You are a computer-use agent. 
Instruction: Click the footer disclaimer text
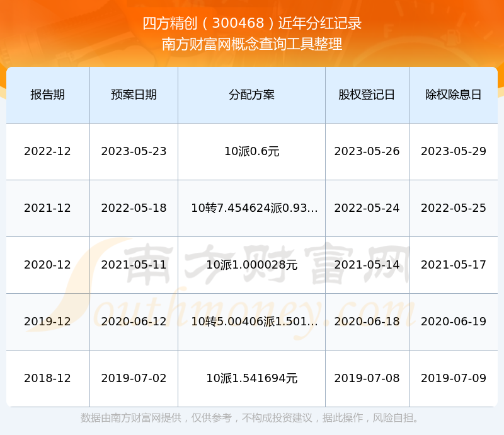pos(252,418)
